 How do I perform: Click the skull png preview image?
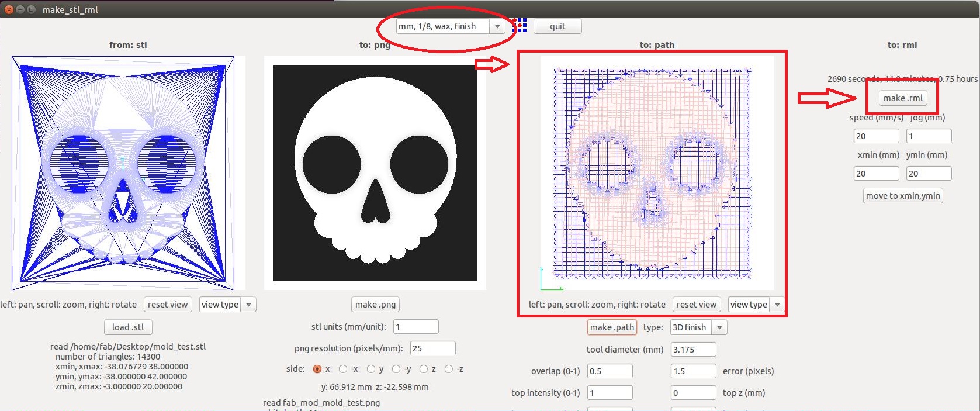[375, 173]
